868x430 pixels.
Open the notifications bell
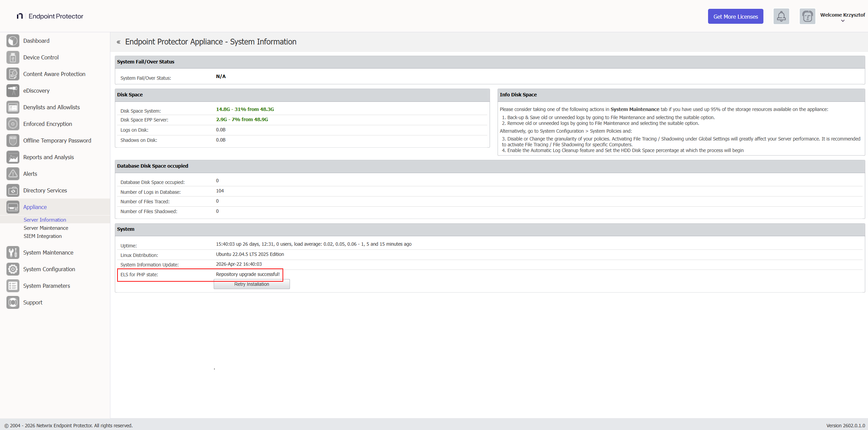coord(781,16)
